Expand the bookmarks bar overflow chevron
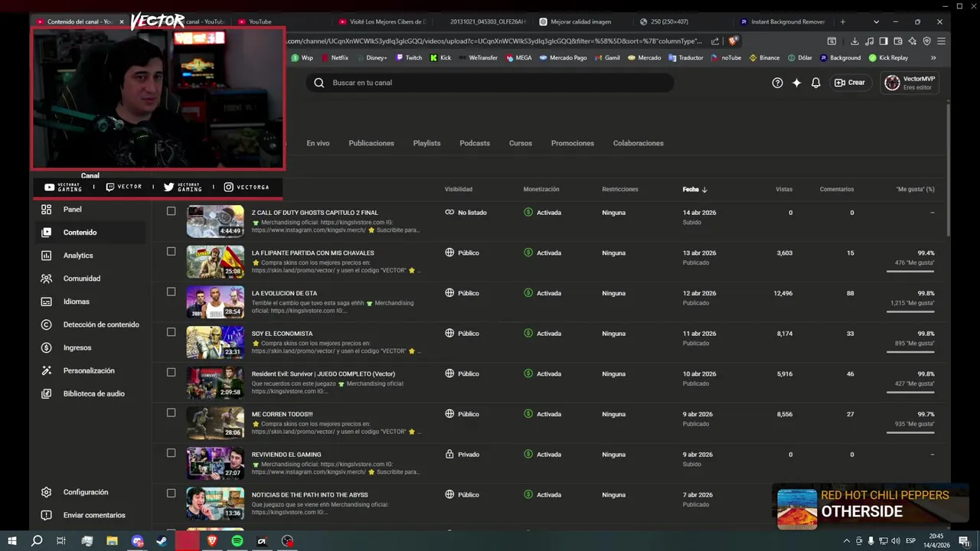The image size is (980, 551). click(x=933, y=57)
